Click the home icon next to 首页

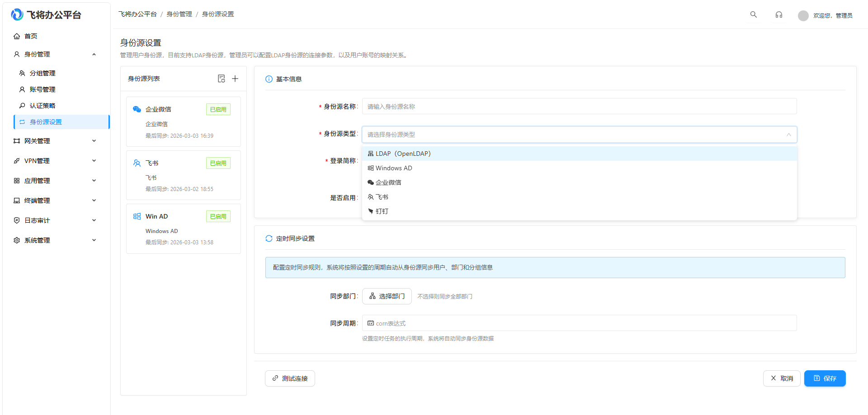17,36
